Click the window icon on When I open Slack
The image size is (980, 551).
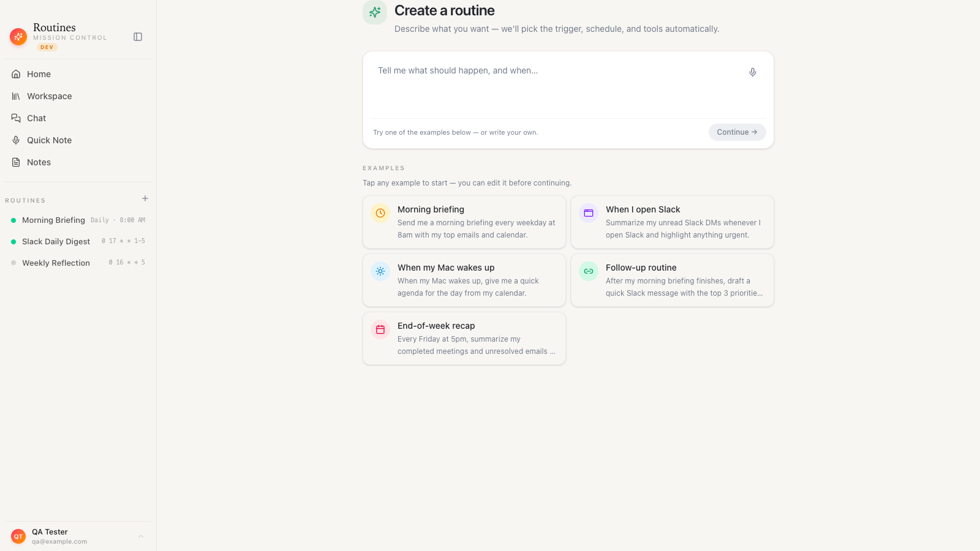click(x=589, y=213)
